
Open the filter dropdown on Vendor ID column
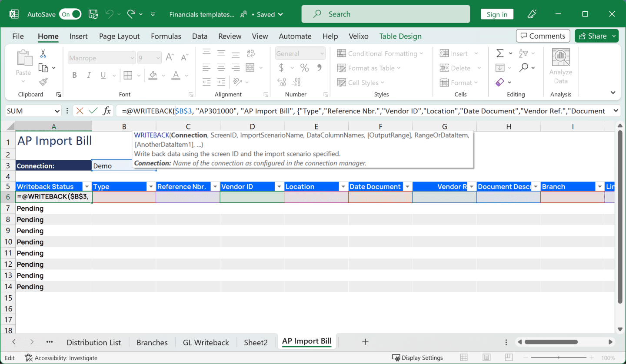[280, 186]
